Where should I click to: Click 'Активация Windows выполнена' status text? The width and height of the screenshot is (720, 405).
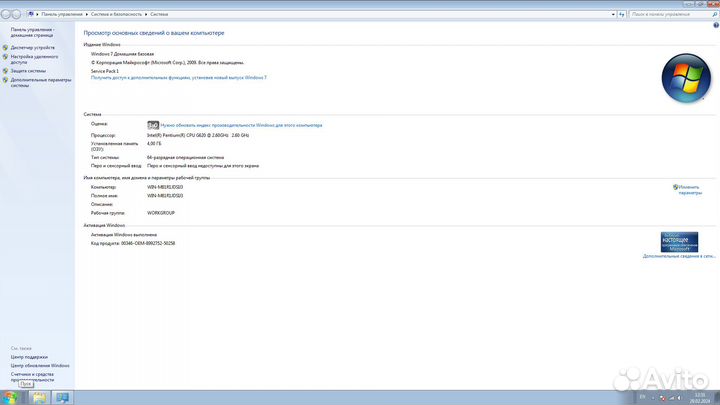pos(124,235)
